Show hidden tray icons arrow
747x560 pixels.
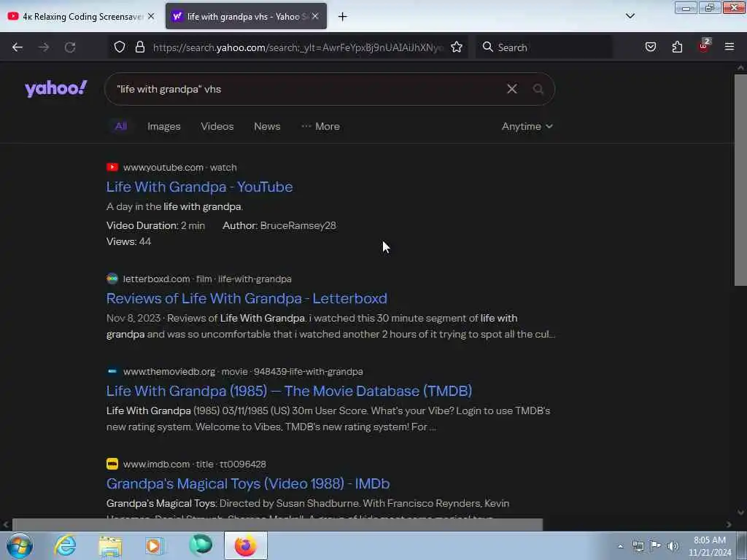click(620, 546)
